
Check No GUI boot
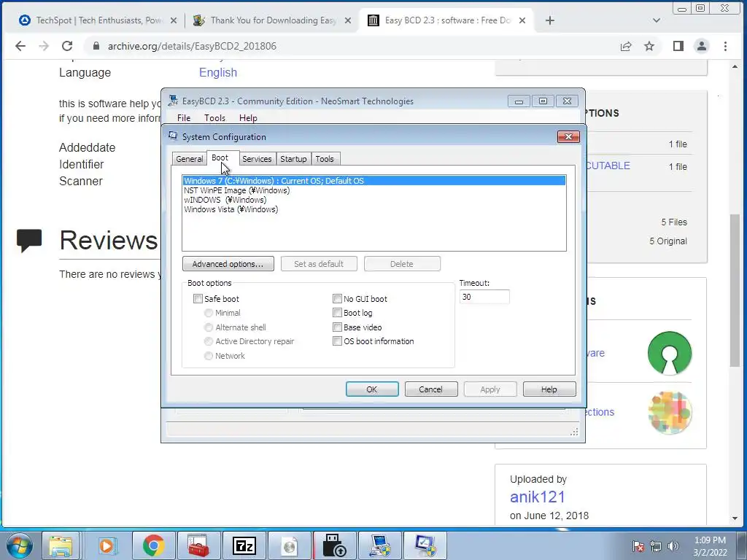pos(337,298)
